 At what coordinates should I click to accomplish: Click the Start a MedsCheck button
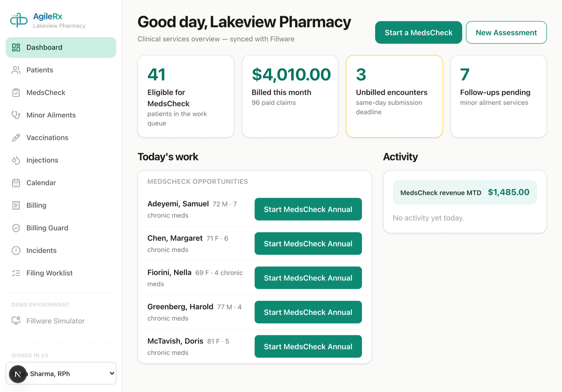coord(418,33)
